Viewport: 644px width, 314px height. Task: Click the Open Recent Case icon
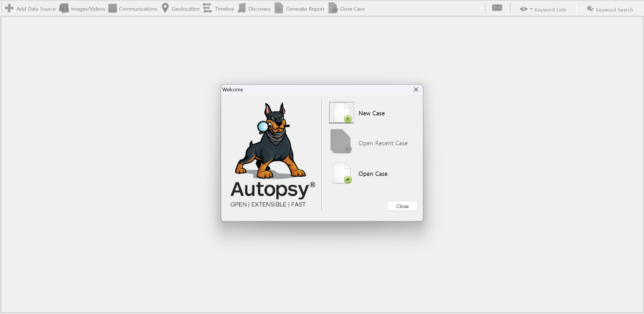(x=341, y=141)
